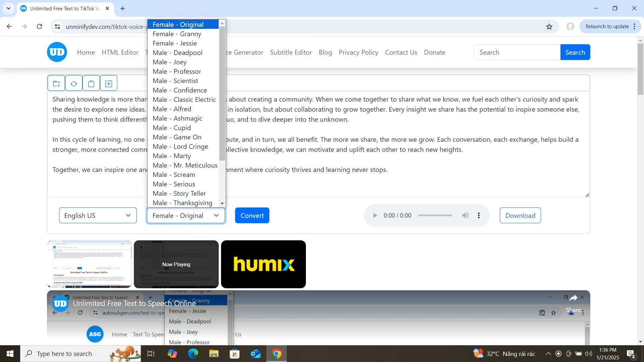The width and height of the screenshot is (644, 362).
Task: View site information icon in address bar
Action: tap(57, 26)
